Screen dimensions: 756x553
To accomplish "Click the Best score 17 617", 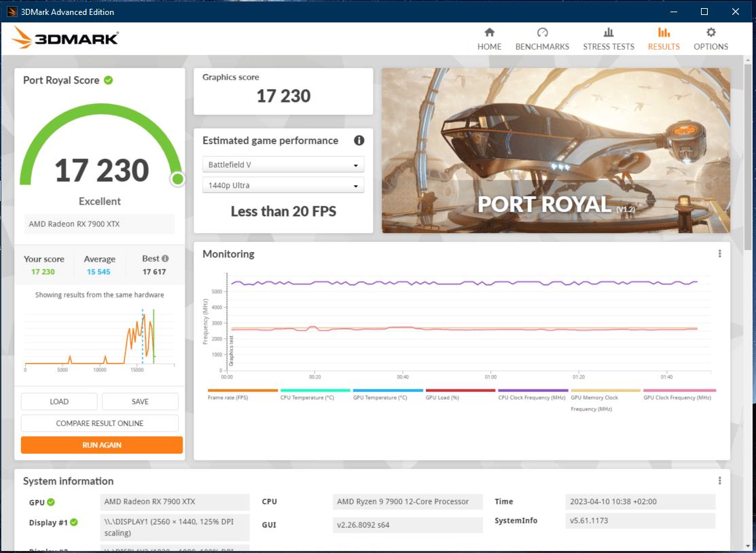I will [154, 272].
